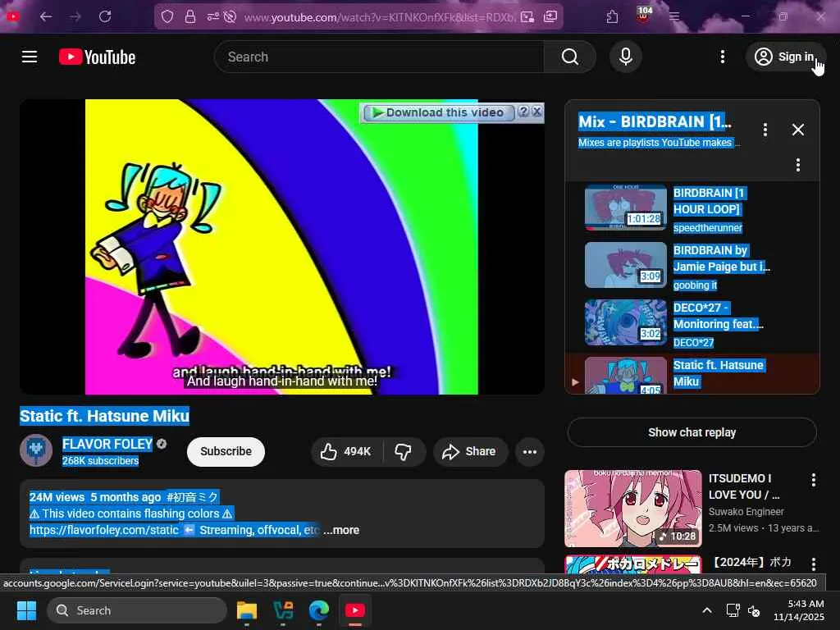Like the video with 494K thumbs up

click(x=347, y=452)
